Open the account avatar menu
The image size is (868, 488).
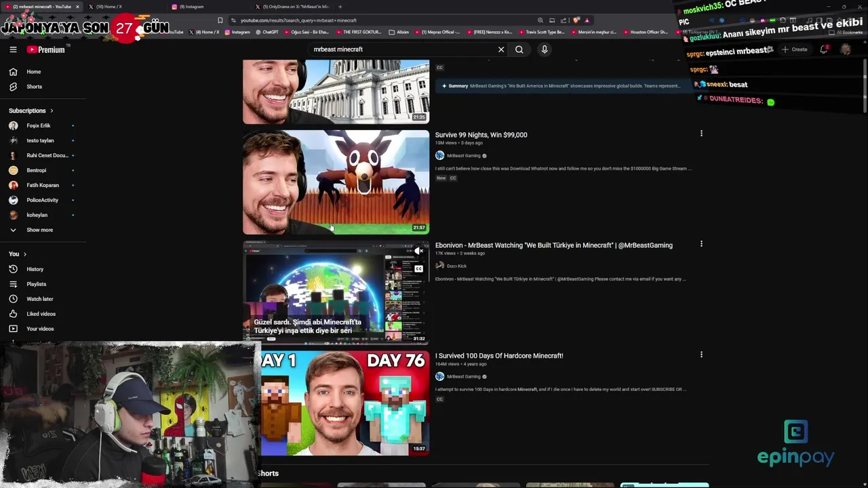point(846,49)
